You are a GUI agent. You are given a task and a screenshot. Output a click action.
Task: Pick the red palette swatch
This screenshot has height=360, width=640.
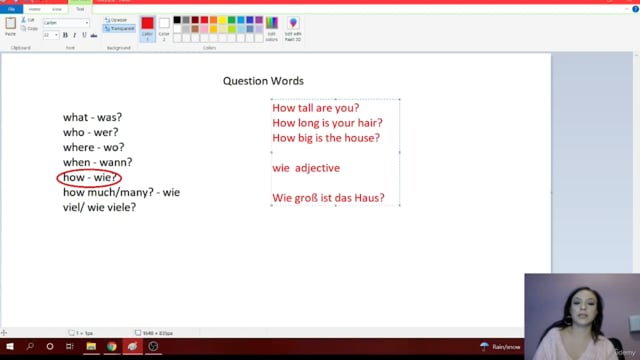click(x=204, y=20)
